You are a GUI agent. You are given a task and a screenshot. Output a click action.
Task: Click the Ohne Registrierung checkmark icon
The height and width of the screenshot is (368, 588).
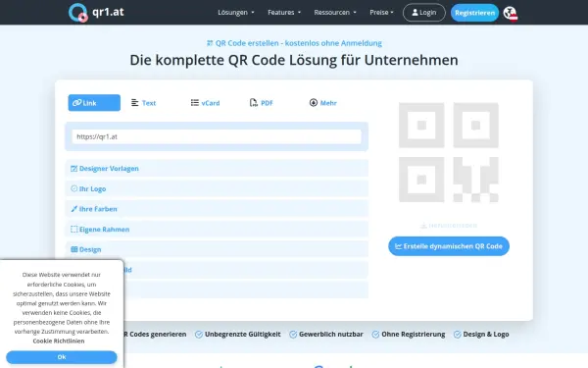(375, 335)
